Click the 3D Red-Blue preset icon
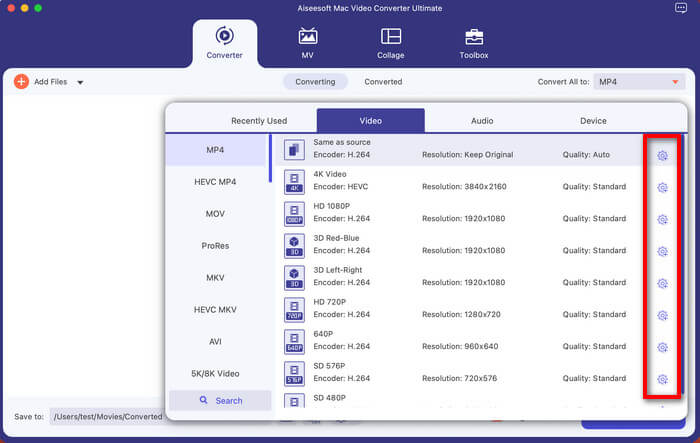 point(294,246)
